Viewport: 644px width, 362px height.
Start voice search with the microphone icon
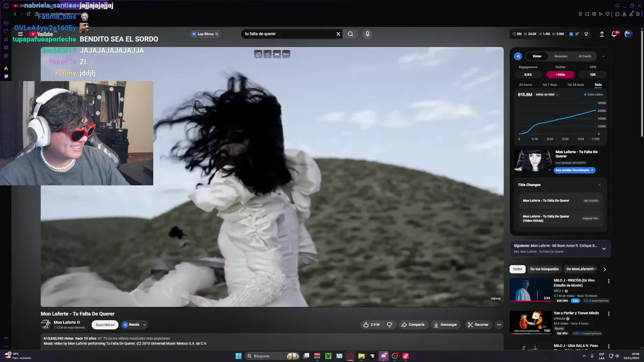pyautogui.click(x=367, y=34)
